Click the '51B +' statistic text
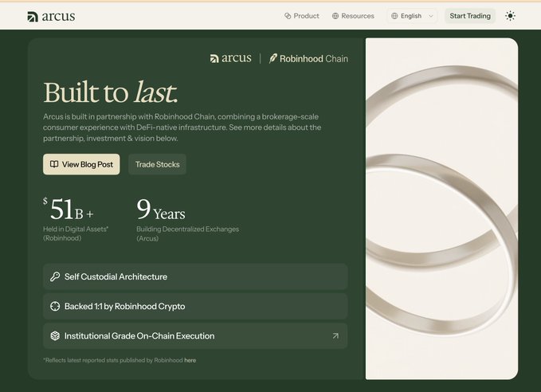 point(69,209)
